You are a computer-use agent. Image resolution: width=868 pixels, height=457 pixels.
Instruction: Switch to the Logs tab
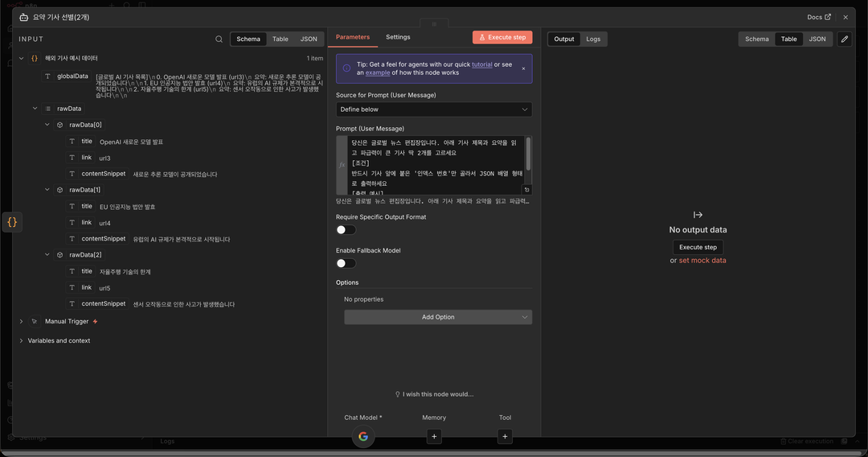tap(593, 39)
